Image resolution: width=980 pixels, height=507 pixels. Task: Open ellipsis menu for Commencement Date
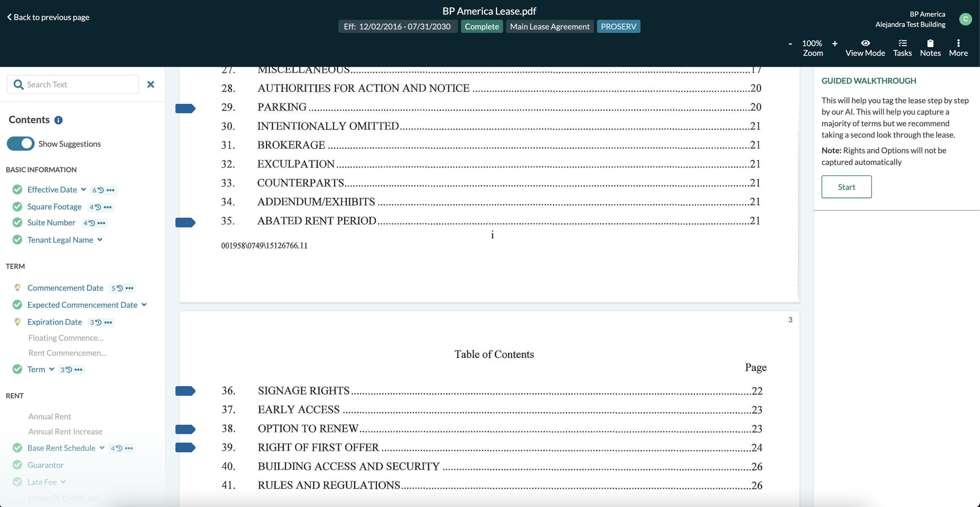tap(130, 288)
